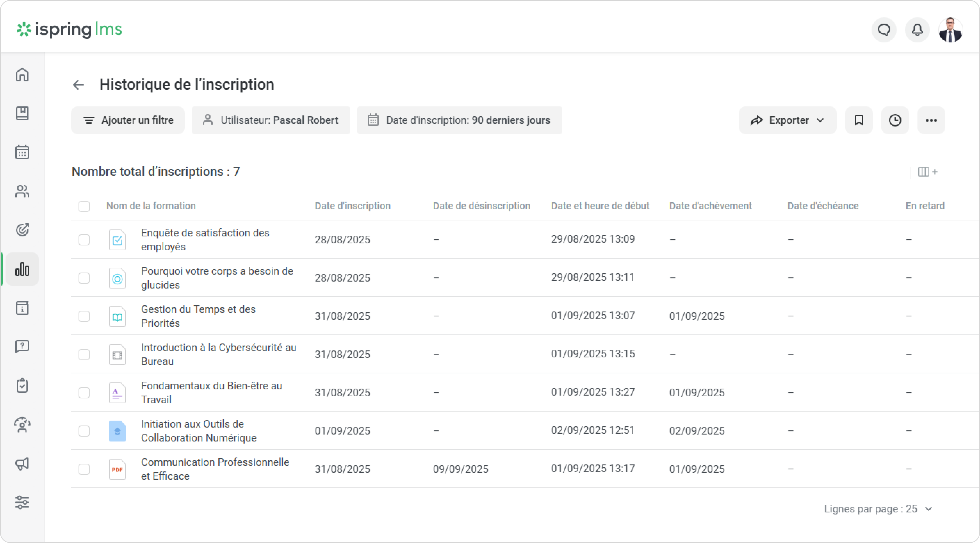The width and height of the screenshot is (980, 543).
Task: Click Ajouter un filtre button
Action: coord(128,120)
